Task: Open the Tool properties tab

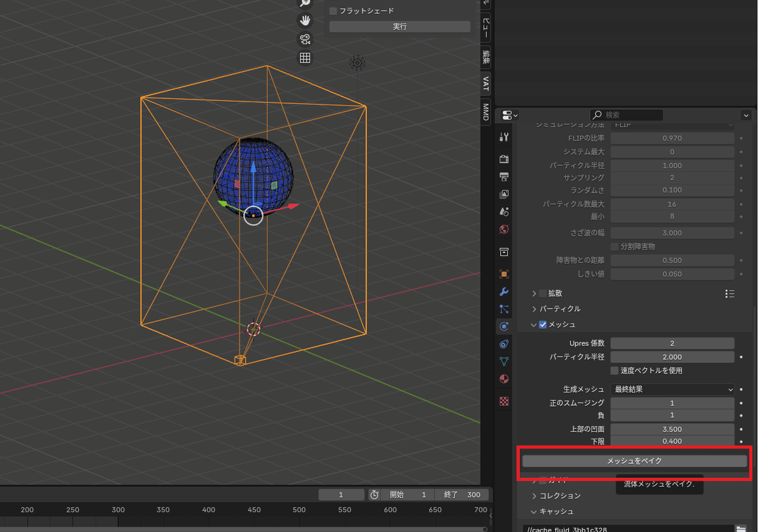Action: tap(504, 137)
